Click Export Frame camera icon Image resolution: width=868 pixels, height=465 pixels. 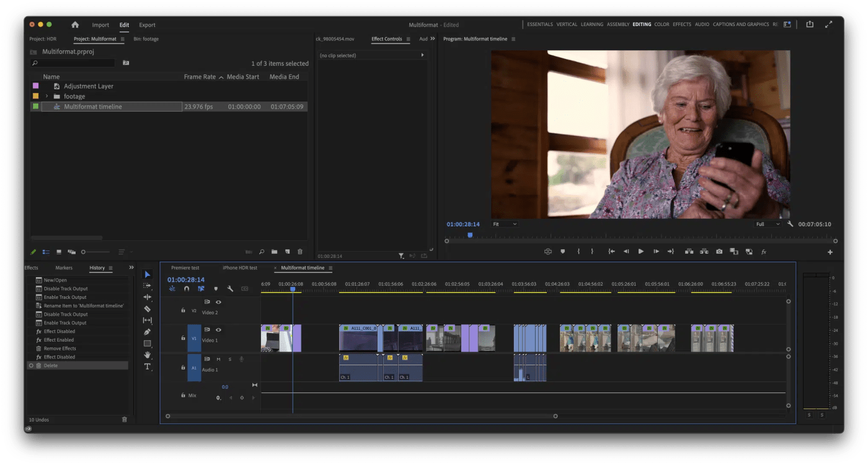719,252
